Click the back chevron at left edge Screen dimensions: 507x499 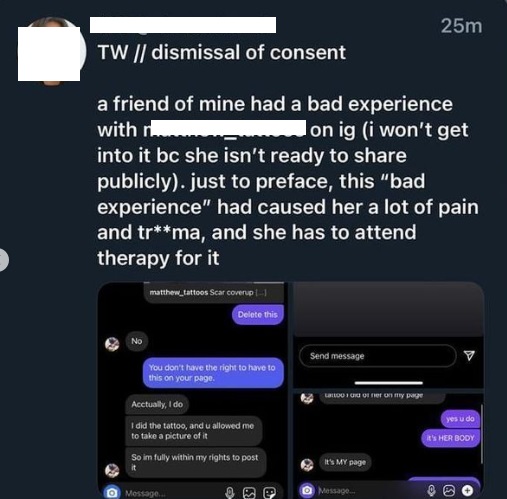point(3,260)
